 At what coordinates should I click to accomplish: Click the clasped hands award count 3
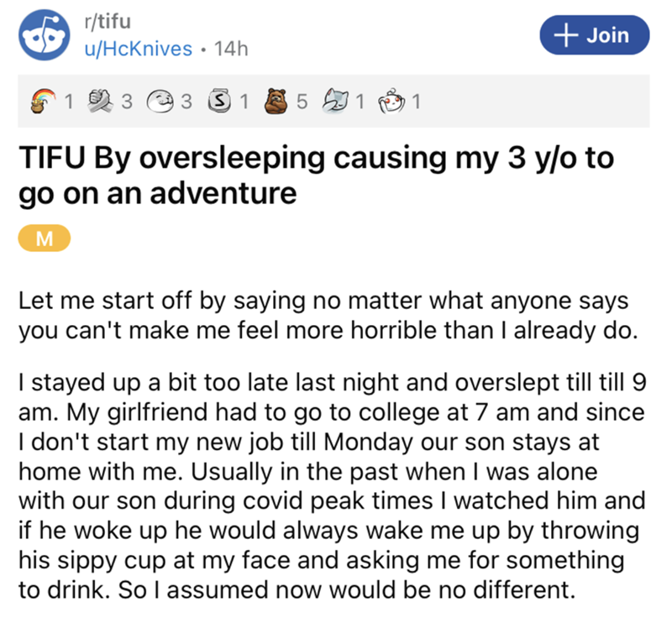127,103
